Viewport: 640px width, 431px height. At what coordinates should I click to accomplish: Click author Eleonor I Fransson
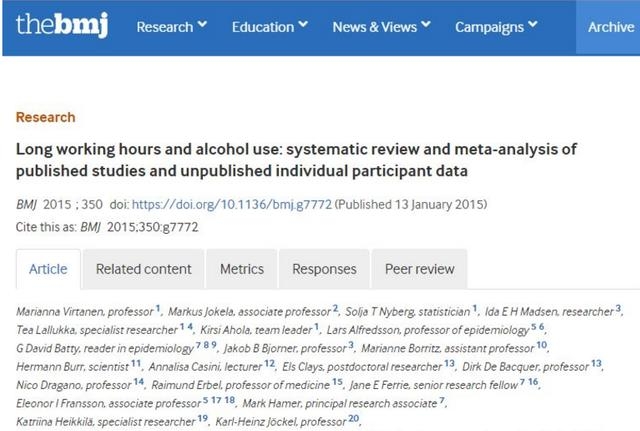[x=60, y=403]
